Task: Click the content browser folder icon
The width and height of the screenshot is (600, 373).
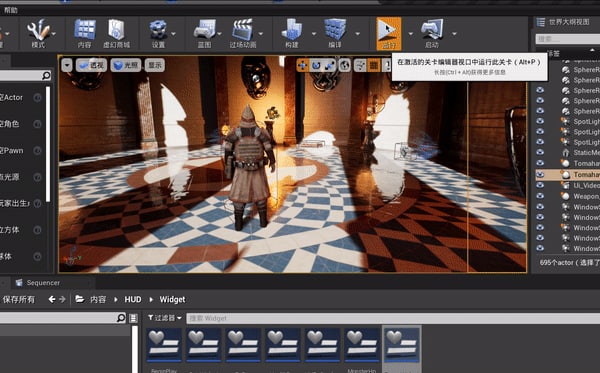Action: click(80, 299)
